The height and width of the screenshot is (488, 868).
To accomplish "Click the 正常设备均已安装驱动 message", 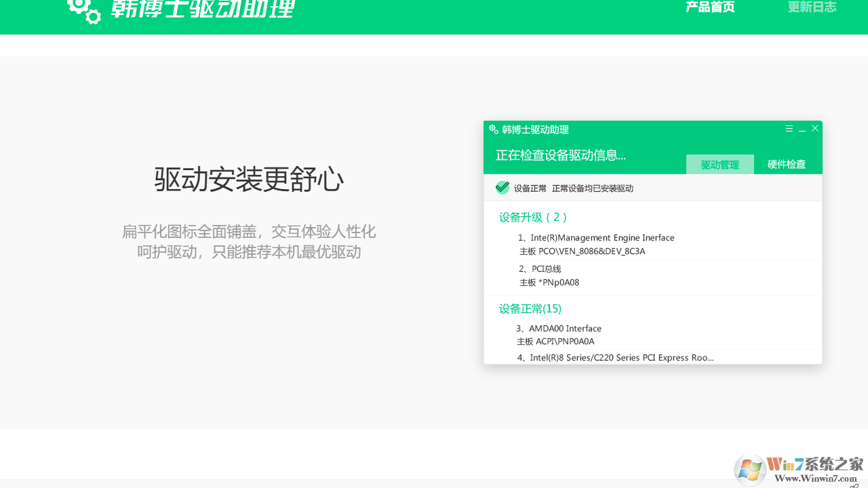I will pyautogui.click(x=593, y=188).
